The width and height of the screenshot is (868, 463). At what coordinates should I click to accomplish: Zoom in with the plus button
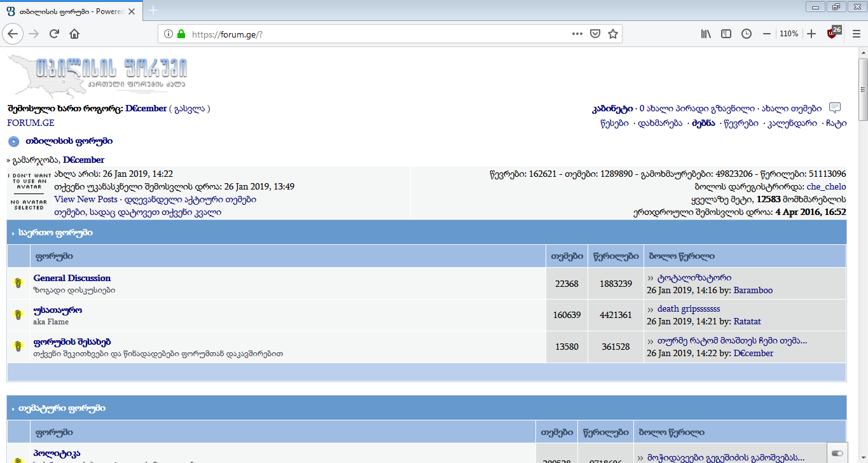click(811, 34)
